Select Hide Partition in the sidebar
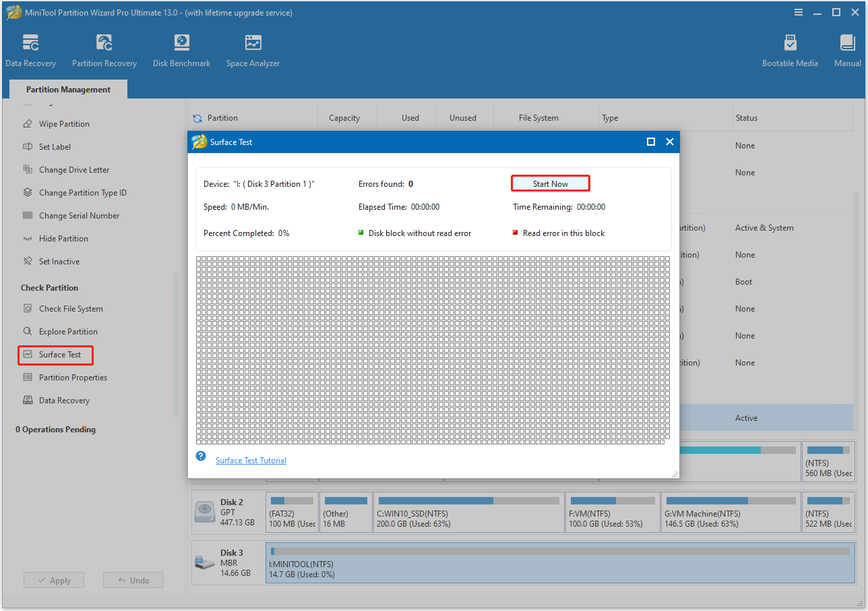This screenshot has width=868, height=611. pyautogui.click(x=67, y=238)
